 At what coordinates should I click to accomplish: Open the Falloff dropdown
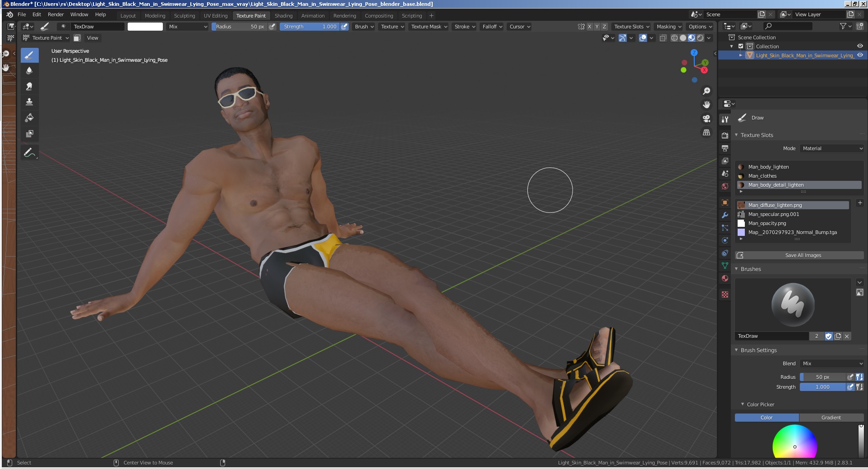click(492, 27)
